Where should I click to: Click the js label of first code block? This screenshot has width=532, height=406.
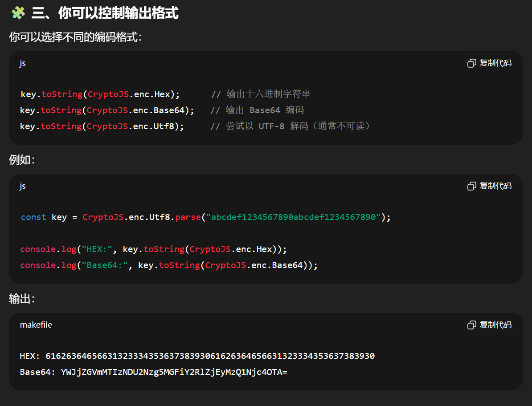[23, 63]
